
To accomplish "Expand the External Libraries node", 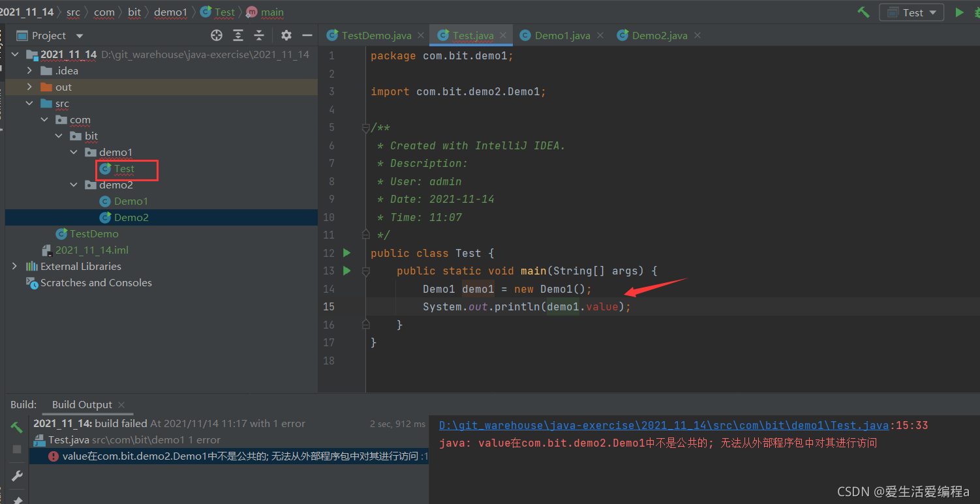I will pyautogui.click(x=14, y=267).
